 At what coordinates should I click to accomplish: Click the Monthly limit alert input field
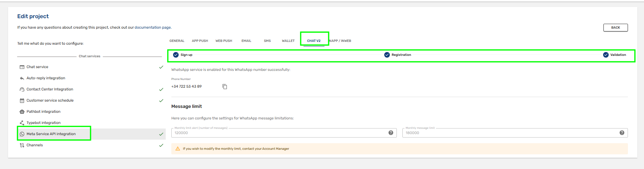pos(284,133)
